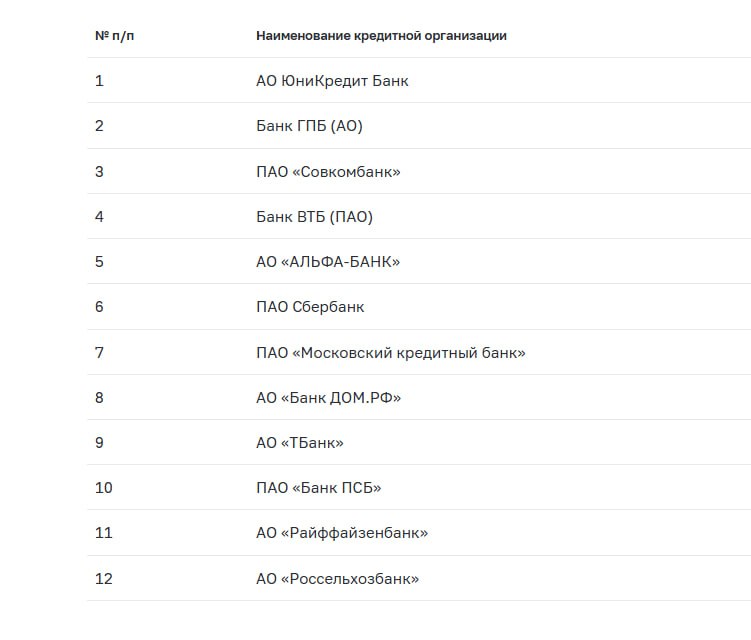
Task: Select the АО «Россельхозбанк» entry
Action: click(x=337, y=579)
